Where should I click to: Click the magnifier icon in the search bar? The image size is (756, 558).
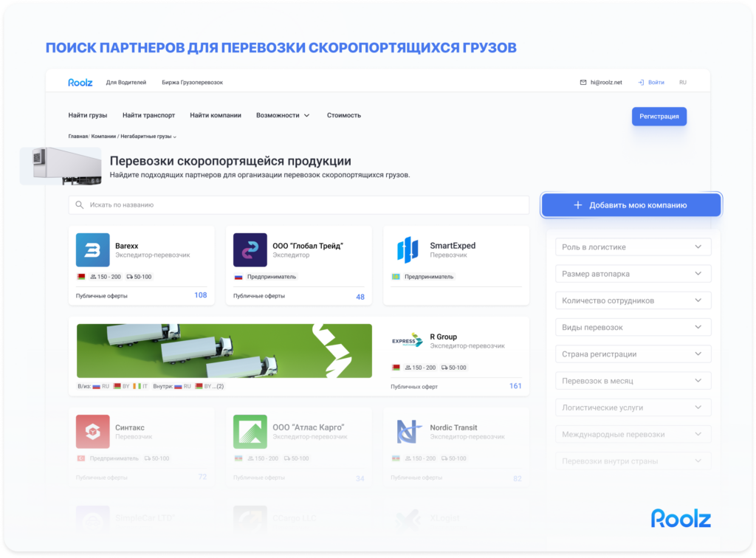click(x=78, y=204)
